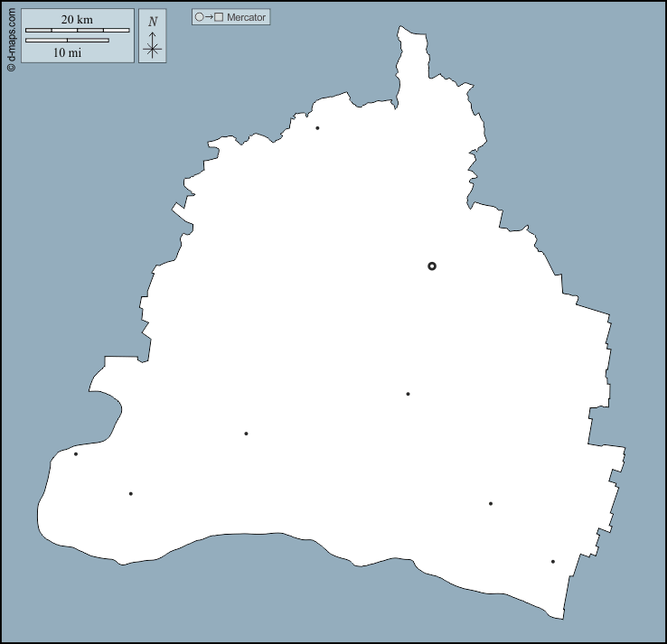Click the capital city ring marker
This screenshot has height=644, width=667.
tap(432, 266)
